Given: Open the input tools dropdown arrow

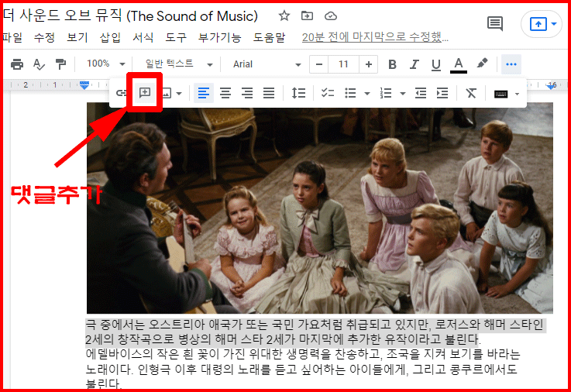Looking at the screenshot, I should point(517,94).
